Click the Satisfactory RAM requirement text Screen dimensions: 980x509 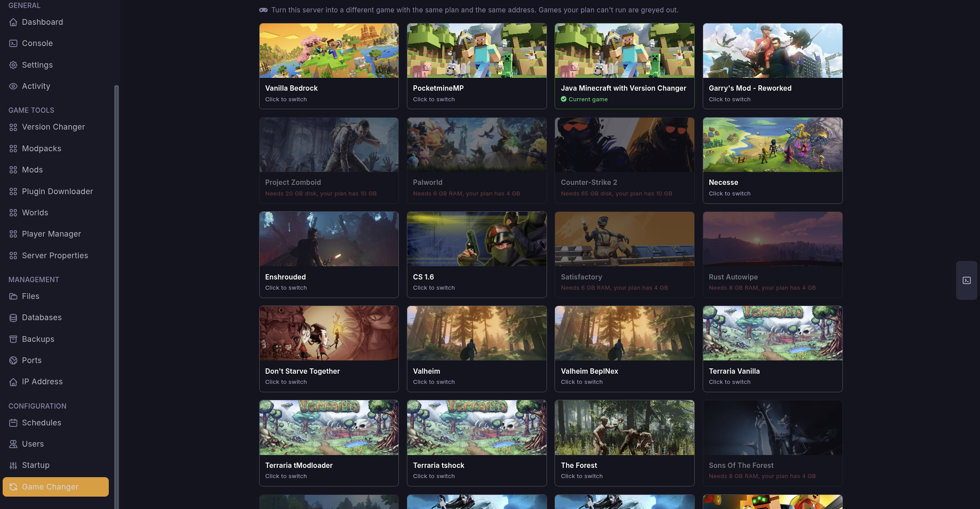pos(614,288)
